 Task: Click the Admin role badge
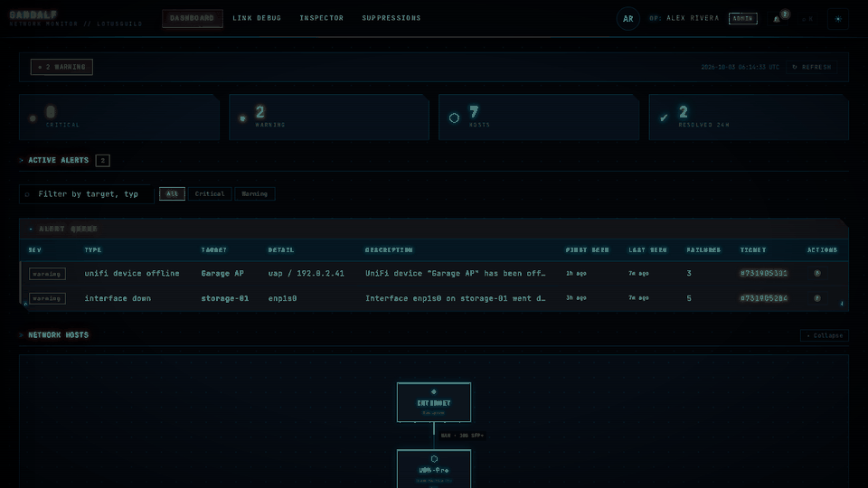[x=743, y=19]
